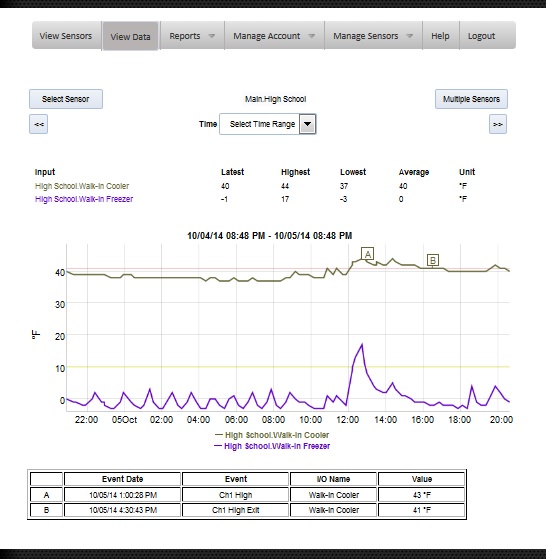
Task: Click the Multiple Sensors button
Action: (471, 99)
